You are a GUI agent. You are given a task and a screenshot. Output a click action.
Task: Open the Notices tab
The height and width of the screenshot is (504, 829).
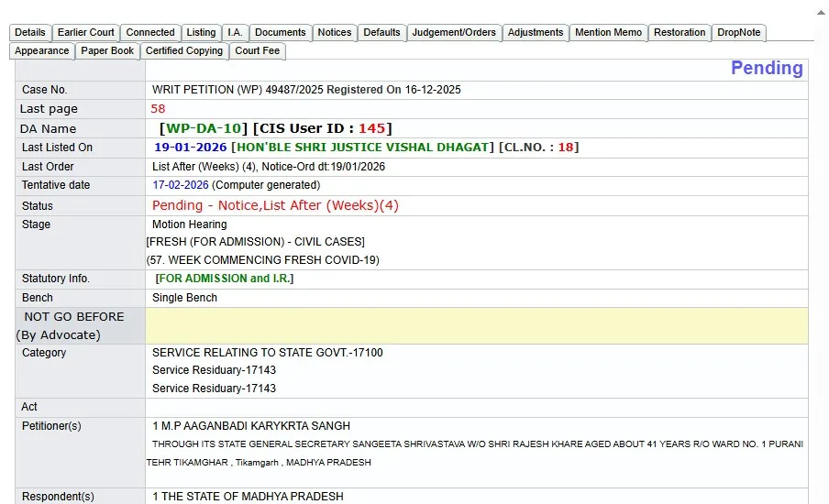[x=335, y=32]
